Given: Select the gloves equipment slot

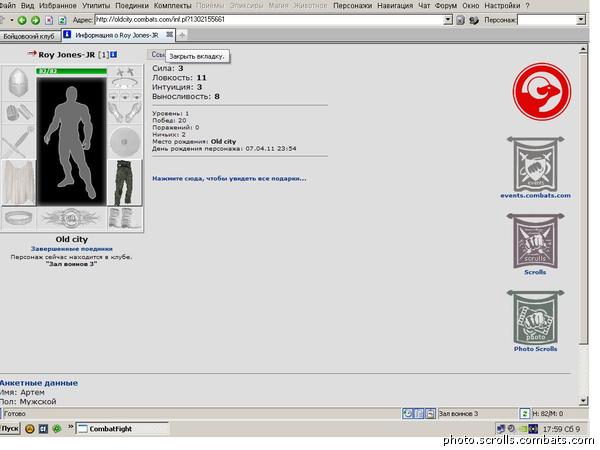Looking at the screenshot, I should [18, 112].
